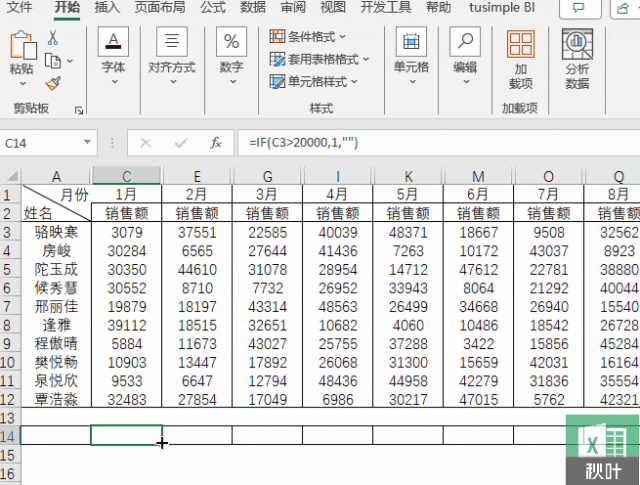Select the Format Painter brush icon

pos(53,84)
